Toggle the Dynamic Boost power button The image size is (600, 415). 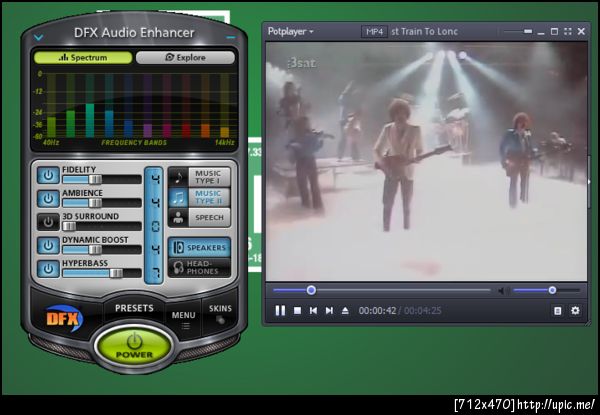48,245
